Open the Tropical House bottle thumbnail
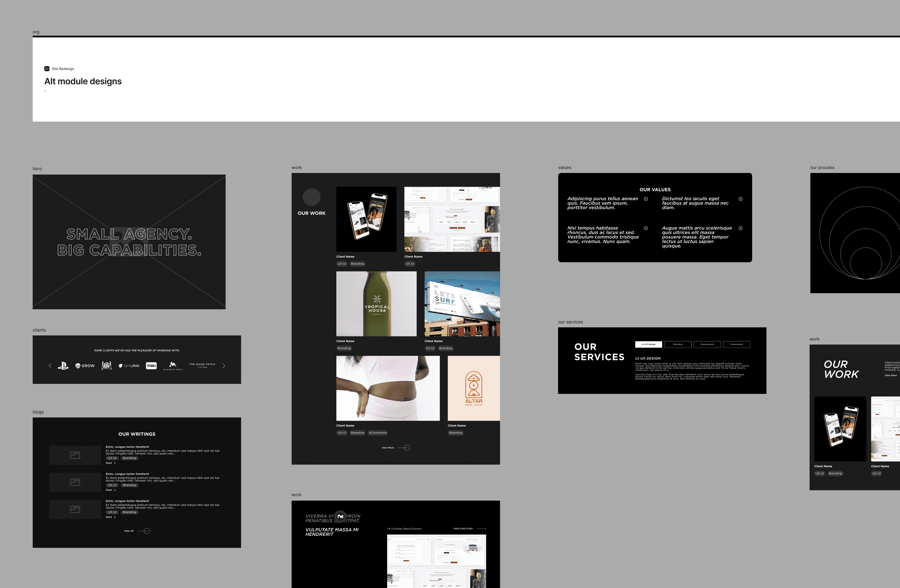Image resolution: width=900 pixels, height=588 pixels. coord(376,304)
